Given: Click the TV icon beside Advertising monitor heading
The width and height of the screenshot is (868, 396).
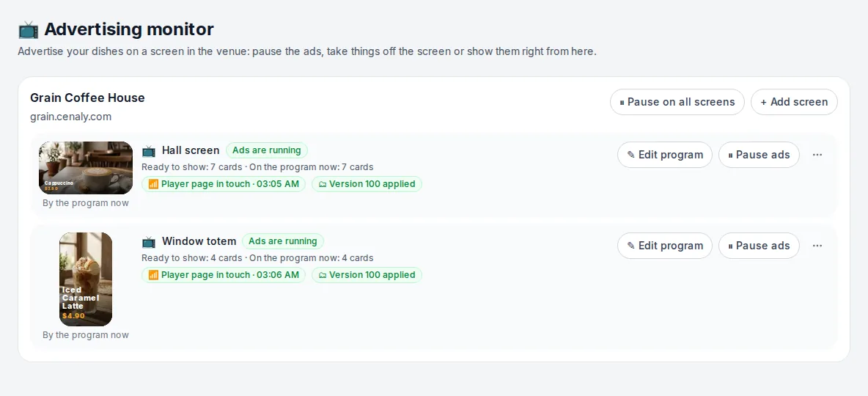Looking at the screenshot, I should 29,29.
